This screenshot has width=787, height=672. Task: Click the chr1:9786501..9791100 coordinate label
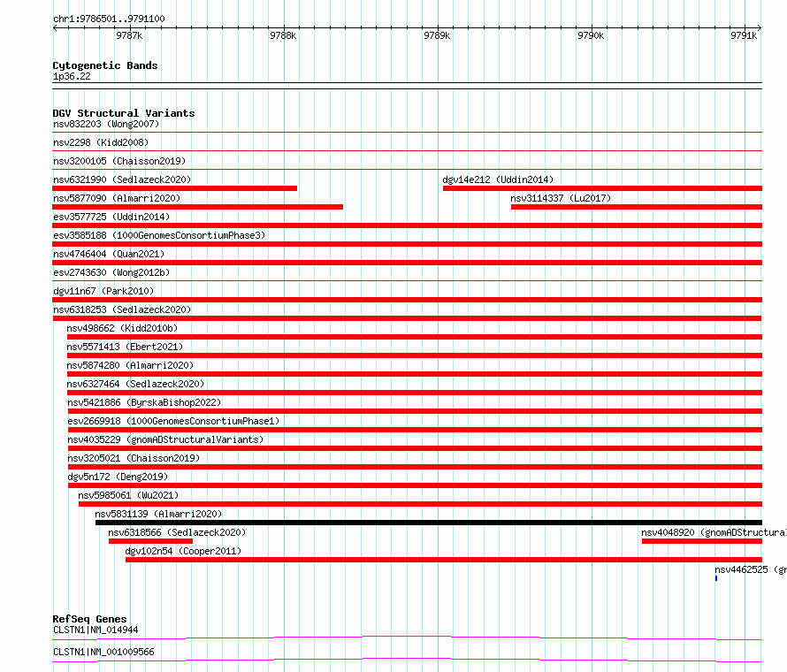109,19
